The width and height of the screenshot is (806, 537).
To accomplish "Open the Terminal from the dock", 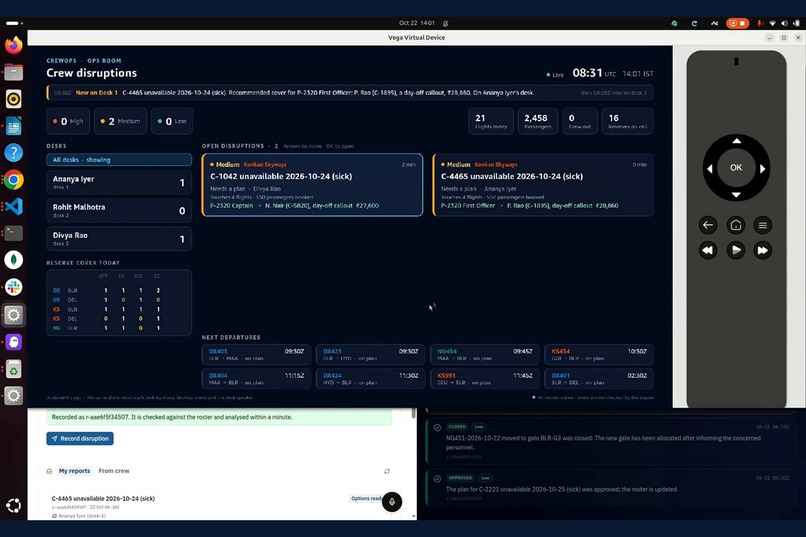I will [14, 233].
